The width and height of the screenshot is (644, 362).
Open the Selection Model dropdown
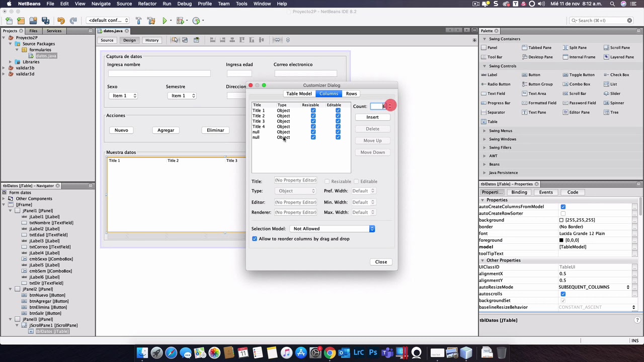(332, 229)
